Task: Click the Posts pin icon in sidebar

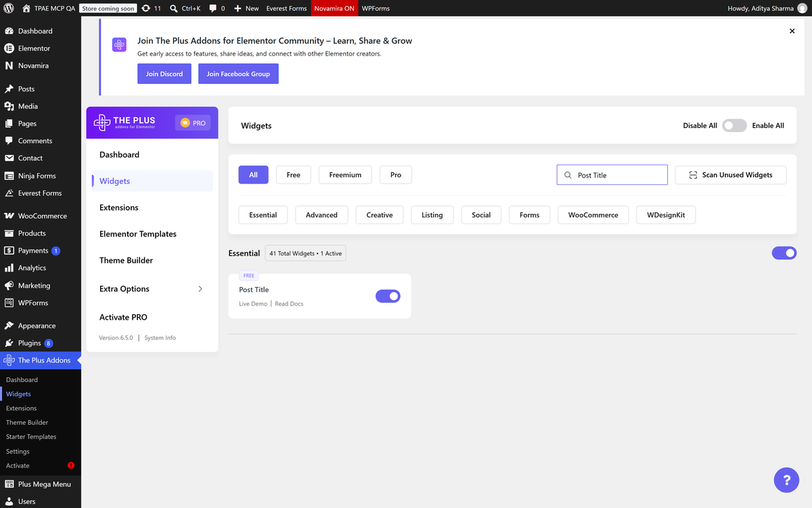Action: [9, 89]
